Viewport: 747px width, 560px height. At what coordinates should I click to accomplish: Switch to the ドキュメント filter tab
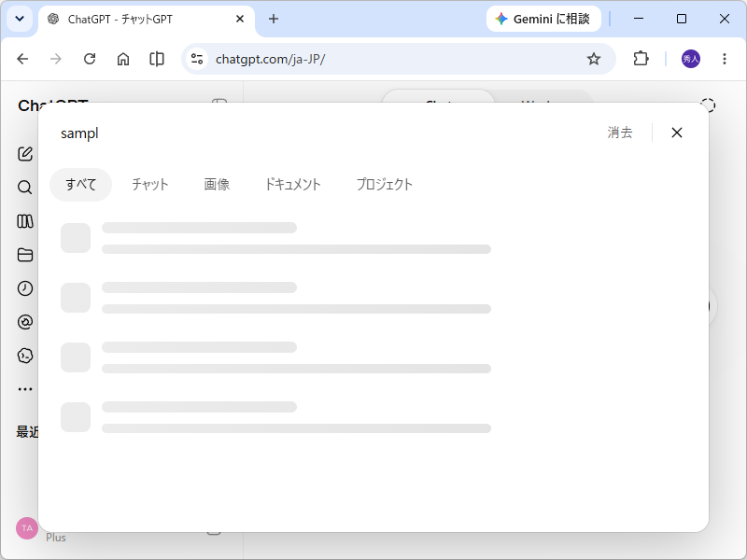click(292, 184)
